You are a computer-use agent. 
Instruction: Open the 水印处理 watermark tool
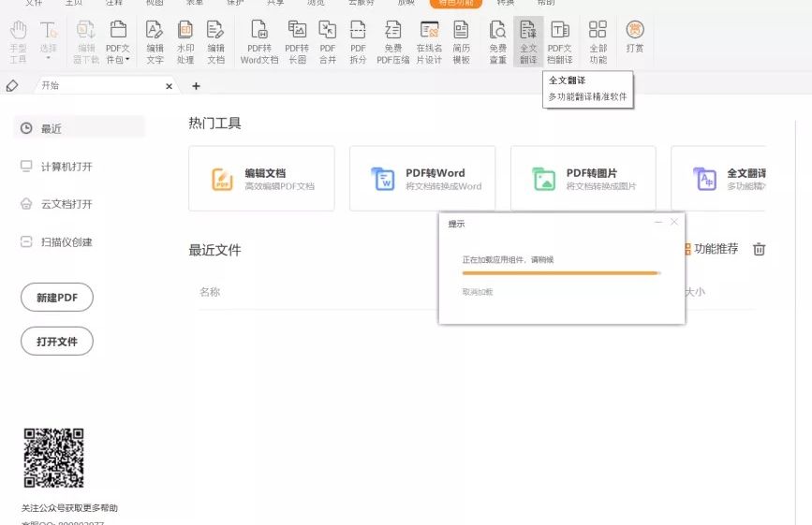[x=185, y=42]
